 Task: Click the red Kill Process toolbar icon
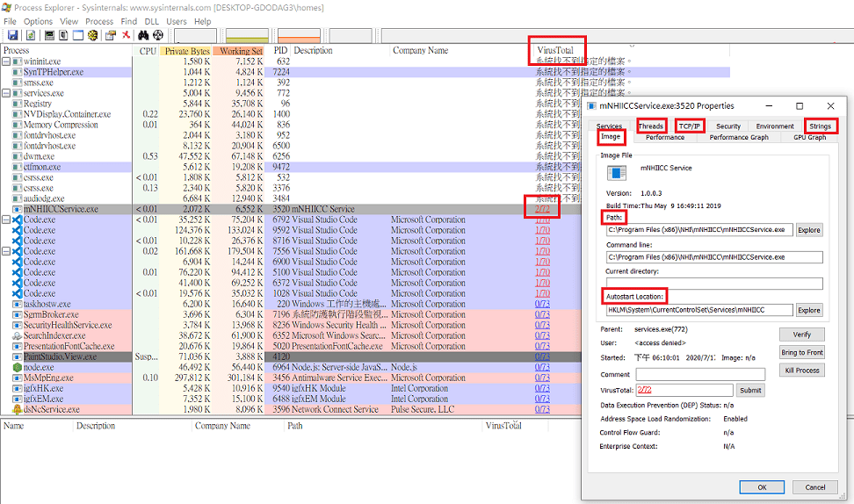point(126,35)
